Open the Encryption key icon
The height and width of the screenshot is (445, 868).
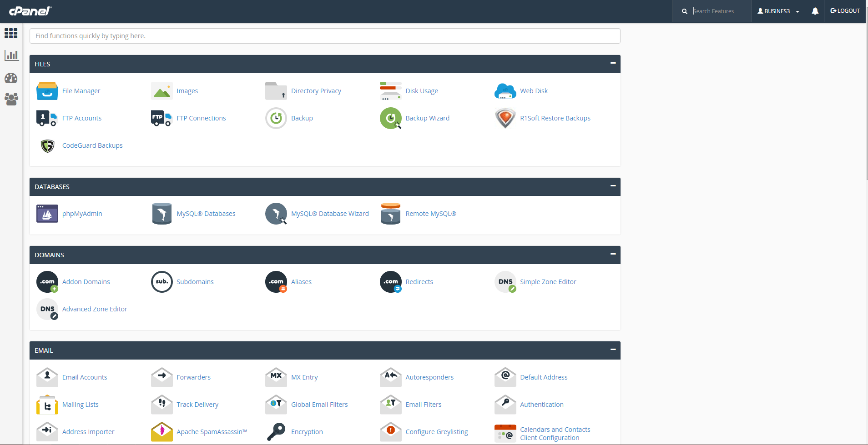tap(276, 432)
